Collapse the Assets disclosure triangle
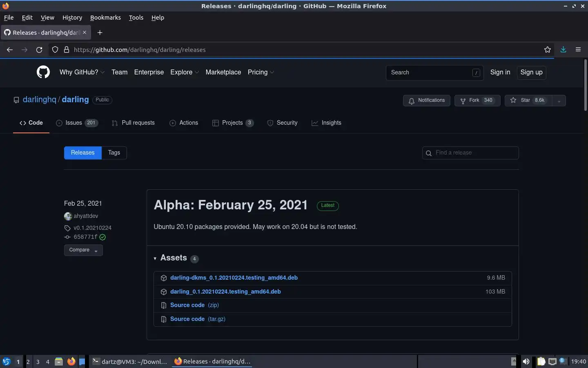Viewport: 588px width, 368px height. click(155, 258)
